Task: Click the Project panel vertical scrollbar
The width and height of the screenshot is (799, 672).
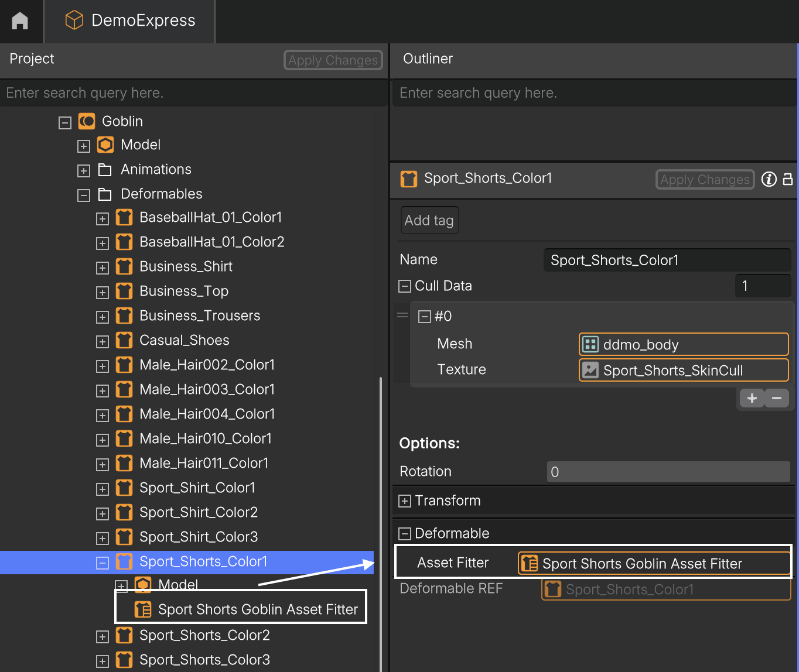Action: (x=381, y=524)
